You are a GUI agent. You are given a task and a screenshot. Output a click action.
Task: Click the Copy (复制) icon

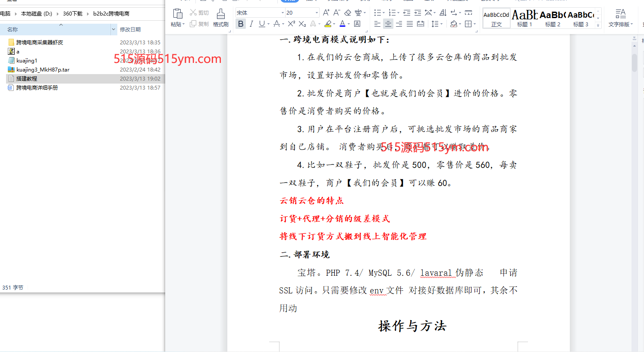(x=193, y=24)
